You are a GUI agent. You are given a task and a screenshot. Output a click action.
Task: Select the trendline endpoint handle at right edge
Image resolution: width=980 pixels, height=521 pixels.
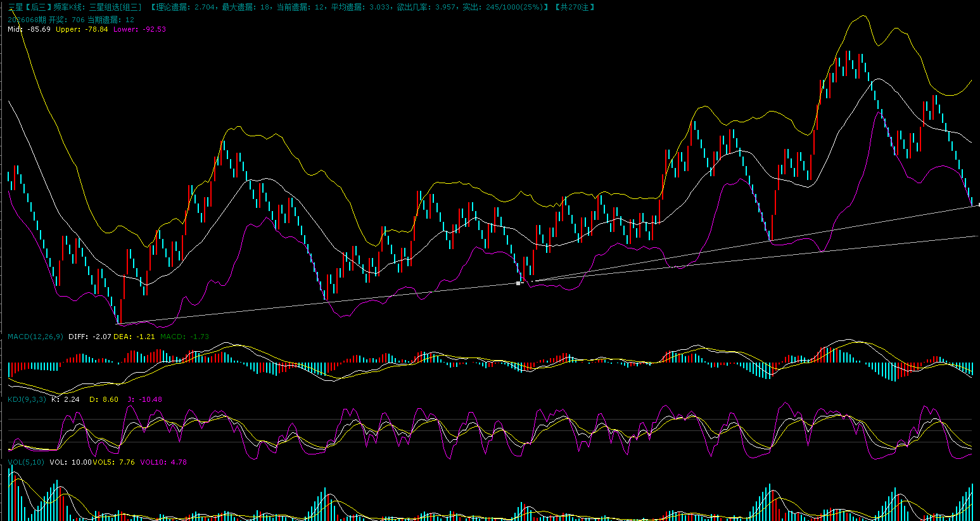[x=979, y=204]
